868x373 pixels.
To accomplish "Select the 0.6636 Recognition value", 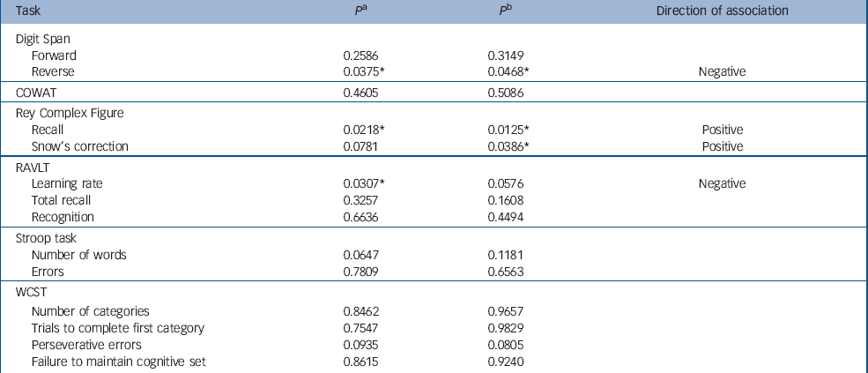I will tap(360, 216).
